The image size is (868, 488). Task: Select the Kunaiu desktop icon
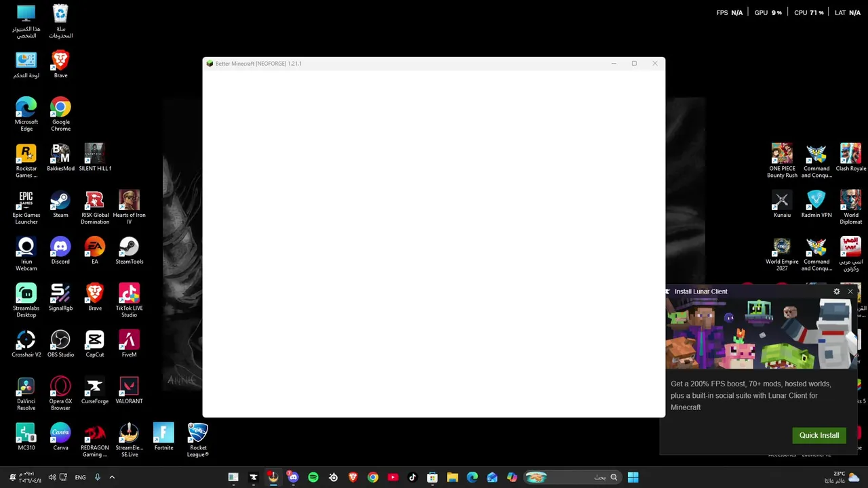pyautogui.click(x=782, y=204)
